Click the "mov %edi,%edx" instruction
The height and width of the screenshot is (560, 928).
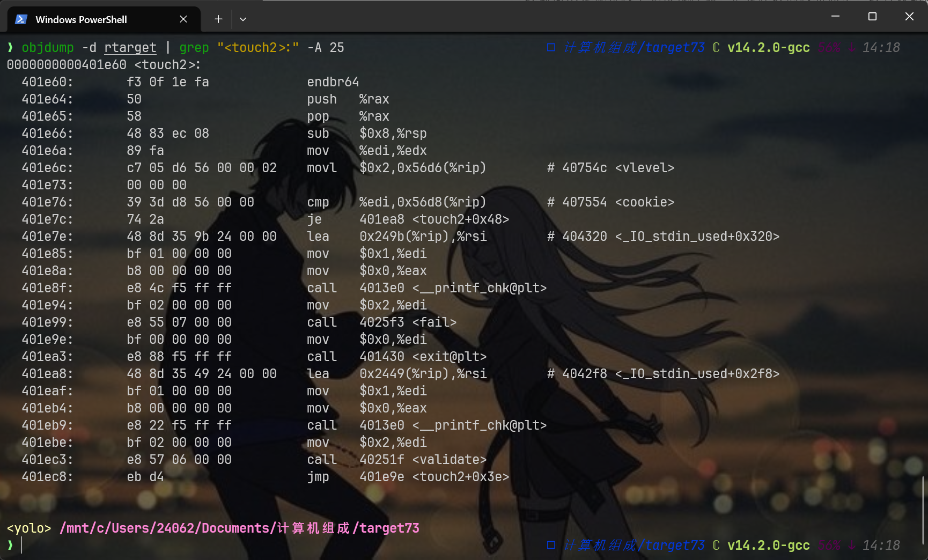[367, 151]
